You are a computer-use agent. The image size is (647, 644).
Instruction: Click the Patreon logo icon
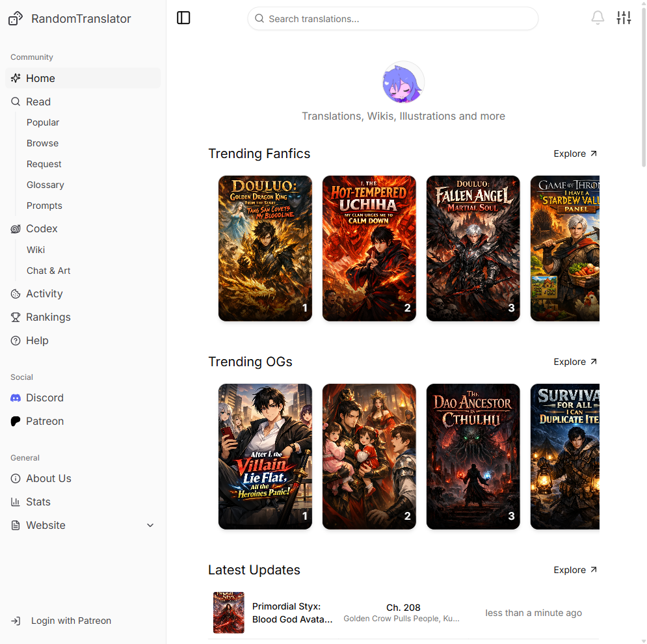click(16, 421)
